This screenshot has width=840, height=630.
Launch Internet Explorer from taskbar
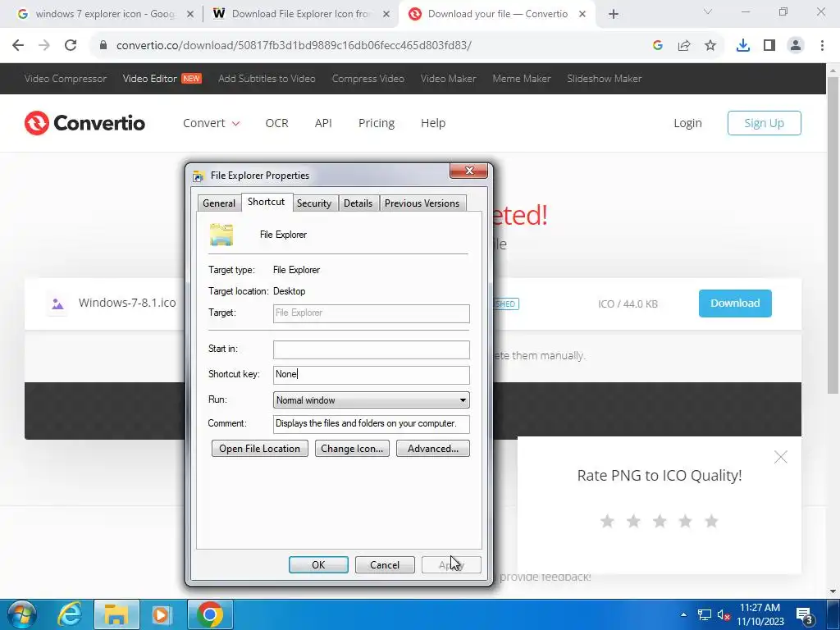pyautogui.click(x=70, y=614)
